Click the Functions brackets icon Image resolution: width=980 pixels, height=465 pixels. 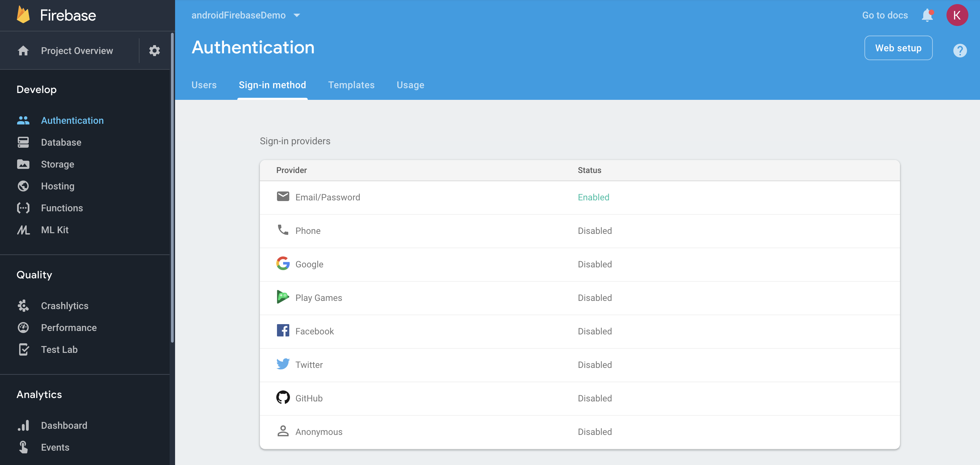click(23, 208)
